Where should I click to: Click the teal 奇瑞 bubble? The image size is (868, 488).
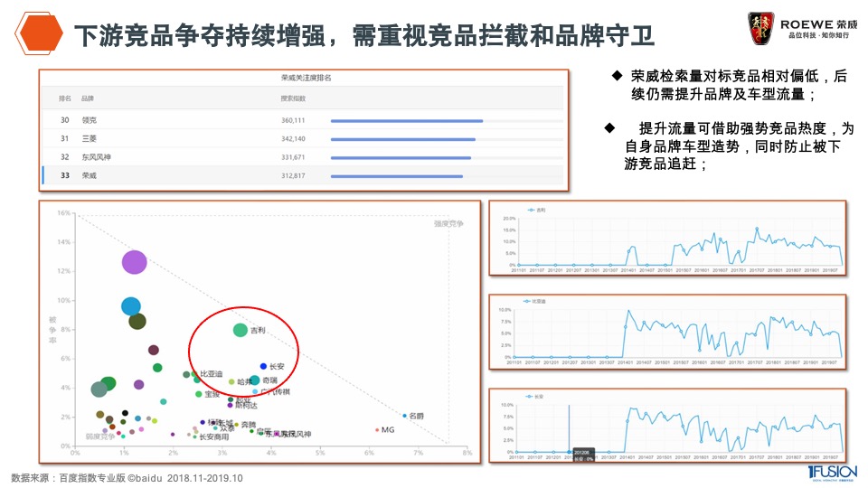[x=255, y=380]
